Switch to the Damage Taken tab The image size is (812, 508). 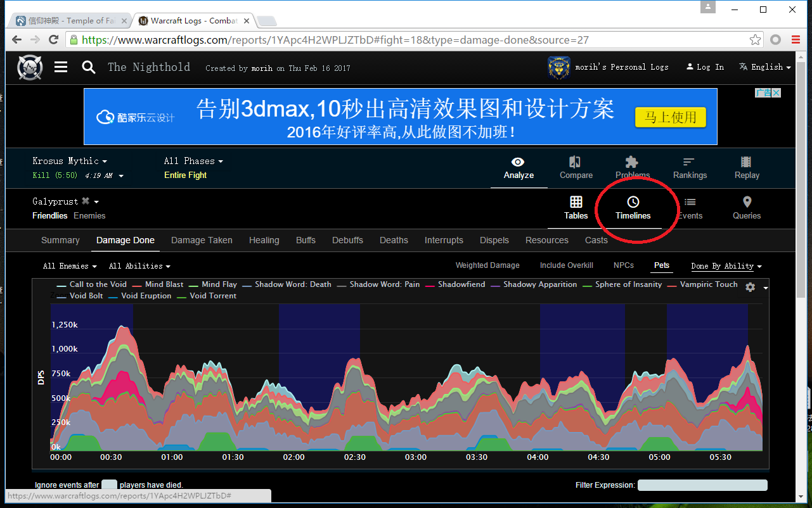[x=202, y=240]
